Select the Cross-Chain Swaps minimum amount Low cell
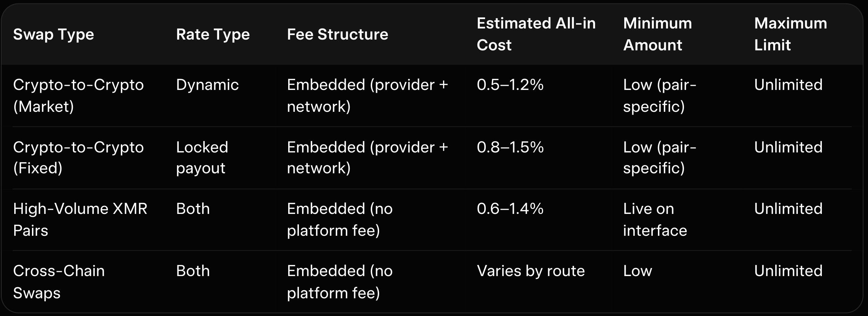The height and width of the screenshot is (316, 868). pos(637,271)
